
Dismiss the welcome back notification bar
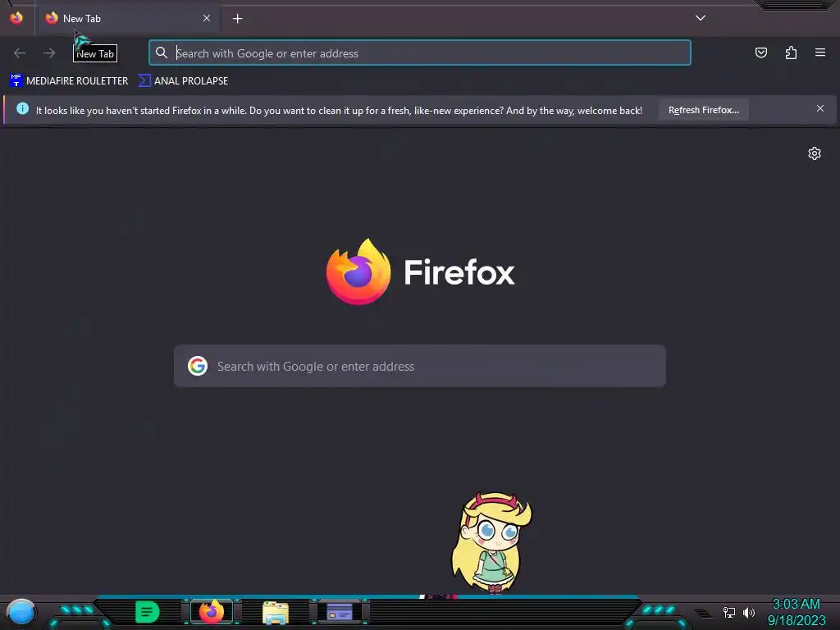pyautogui.click(x=820, y=109)
